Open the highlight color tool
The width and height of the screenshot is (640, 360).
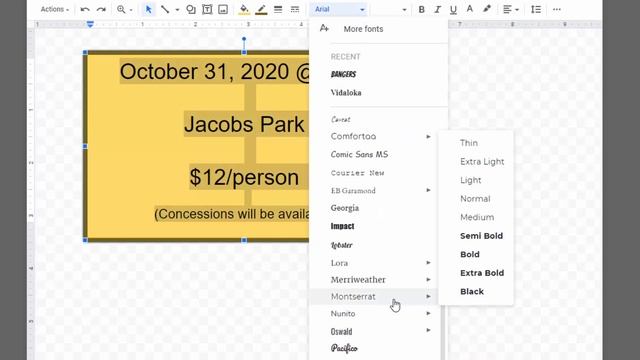(487, 9)
